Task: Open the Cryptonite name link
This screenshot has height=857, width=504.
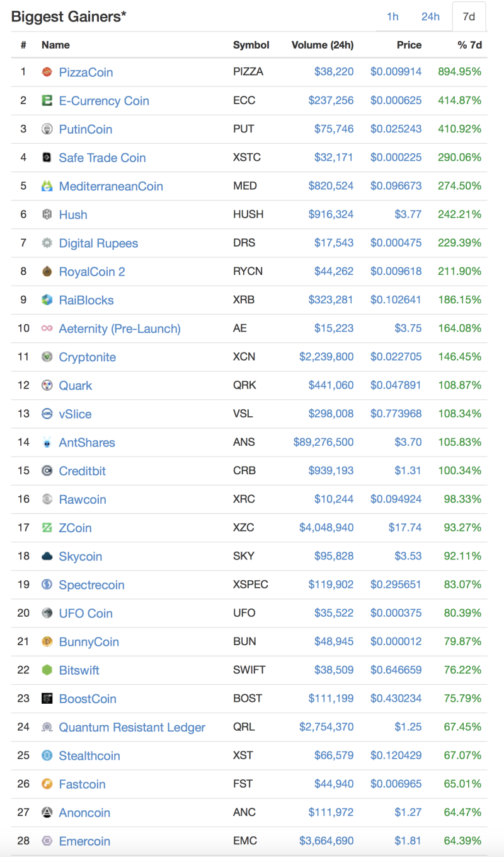Action: [x=88, y=357]
